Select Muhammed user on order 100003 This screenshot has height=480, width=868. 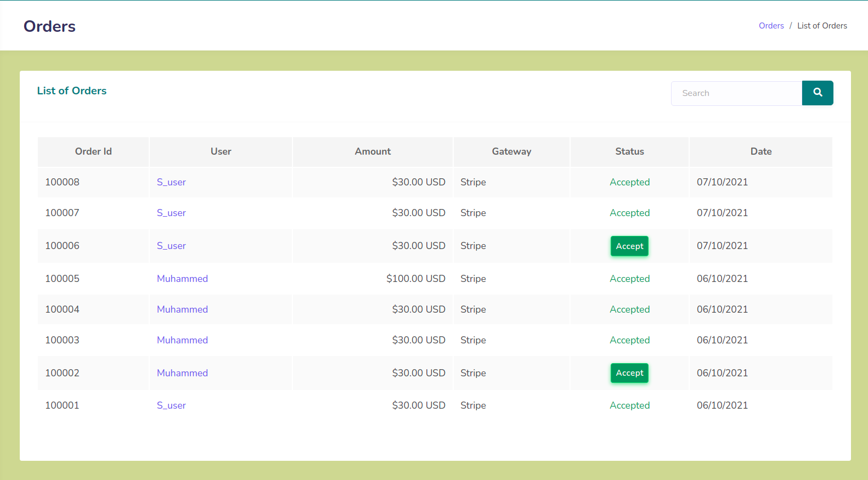(182, 340)
